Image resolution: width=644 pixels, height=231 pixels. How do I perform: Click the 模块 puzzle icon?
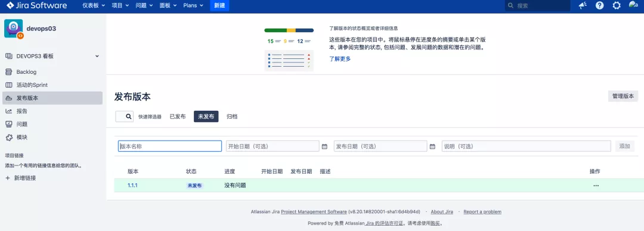coord(8,137)
